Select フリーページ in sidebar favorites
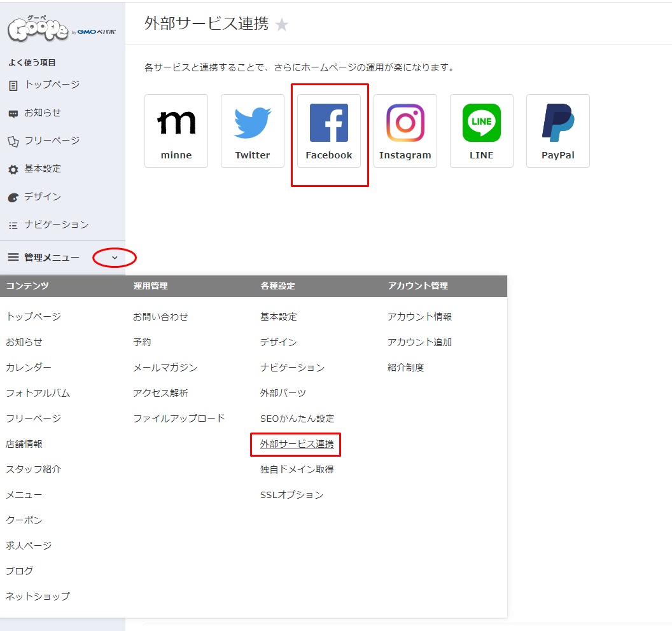This screenshot has width=672, height=631. click(52, 141)
